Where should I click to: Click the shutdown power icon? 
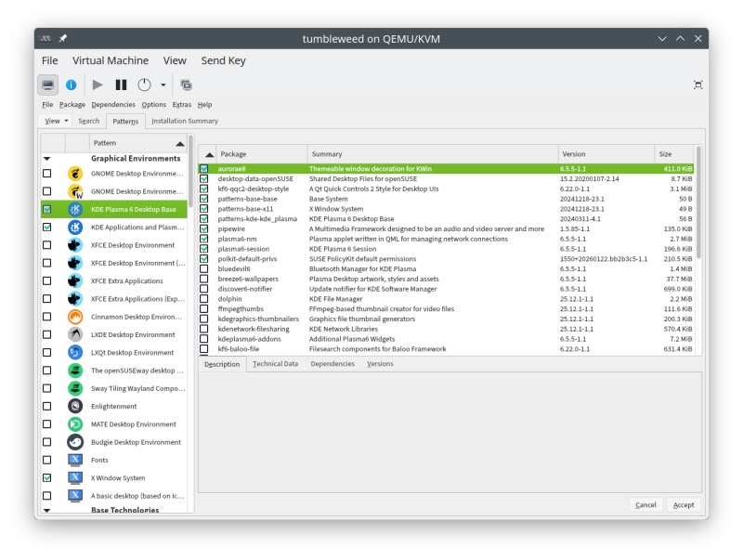point(144,85)
